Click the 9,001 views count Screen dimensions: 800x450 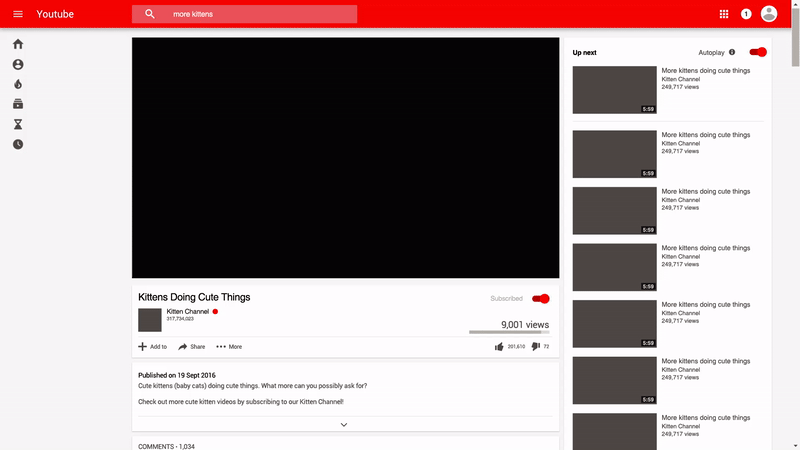(525, 324)
